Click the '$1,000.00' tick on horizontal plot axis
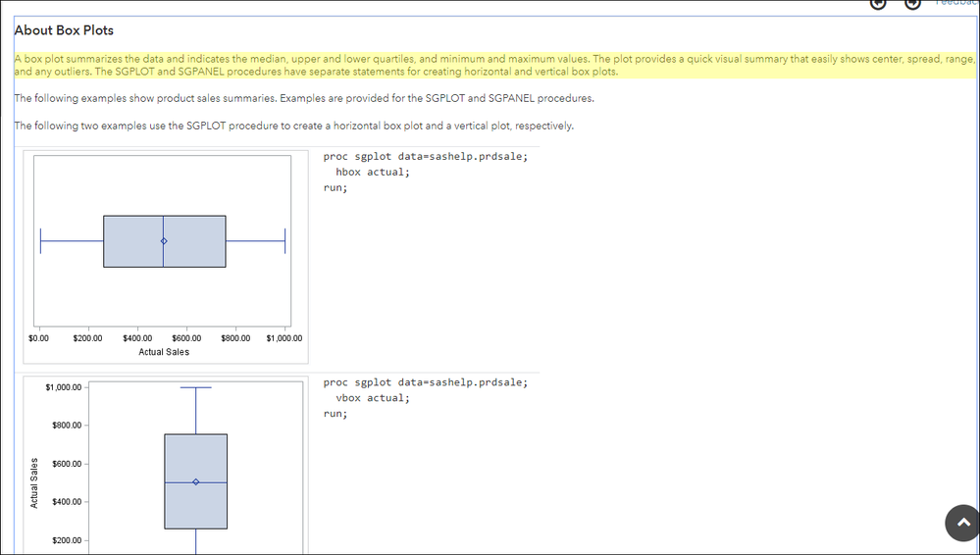980x555 pixels. click(284, 338)
